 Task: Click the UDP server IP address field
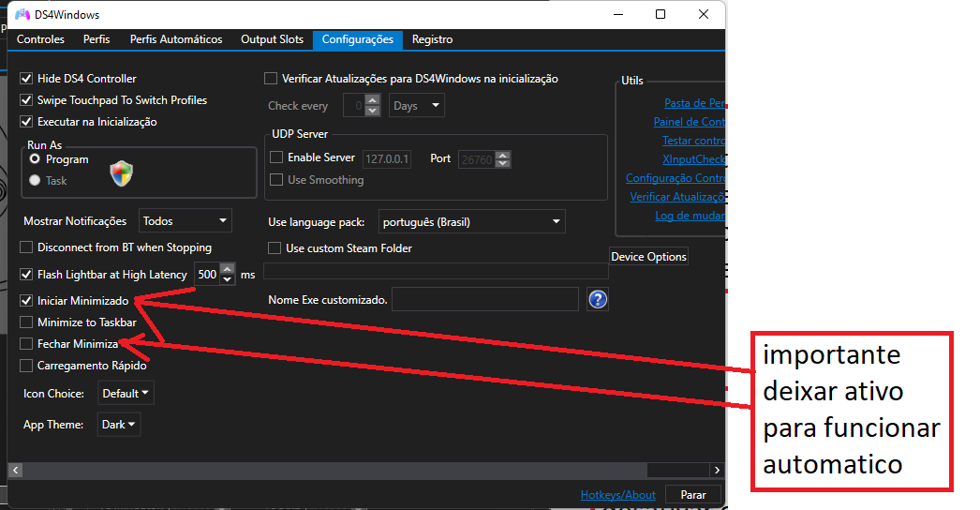[387, 159]
